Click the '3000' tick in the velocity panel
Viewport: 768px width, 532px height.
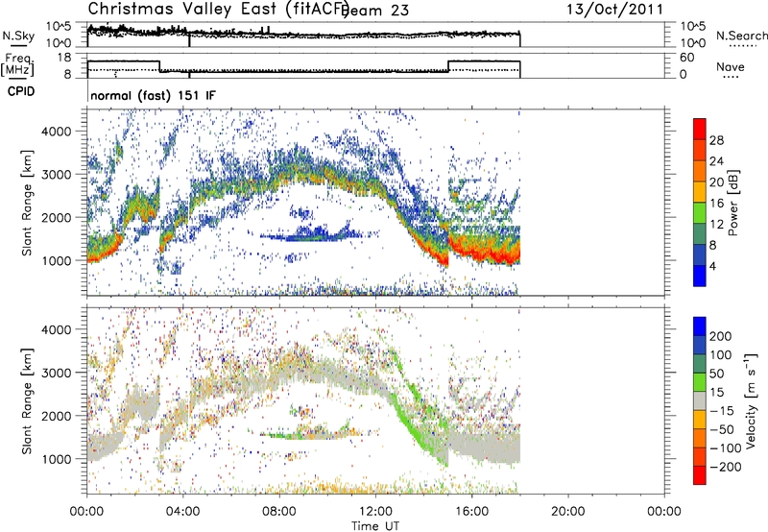[x=56, y=373]
